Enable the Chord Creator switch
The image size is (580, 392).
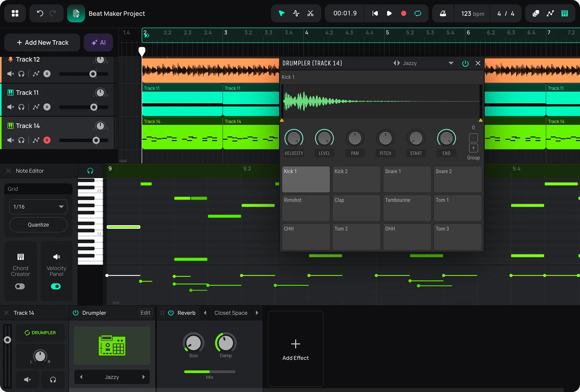click(x=20, y=286)
